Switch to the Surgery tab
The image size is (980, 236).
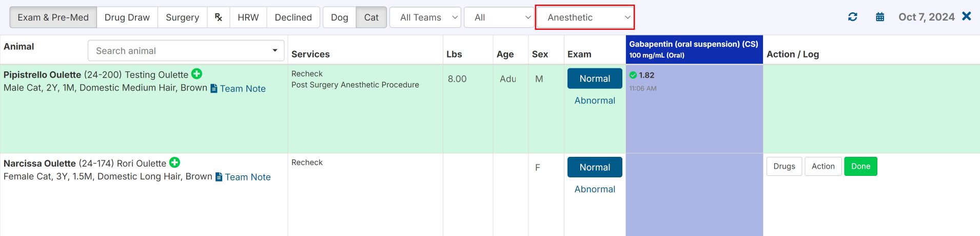coord(182,17)
